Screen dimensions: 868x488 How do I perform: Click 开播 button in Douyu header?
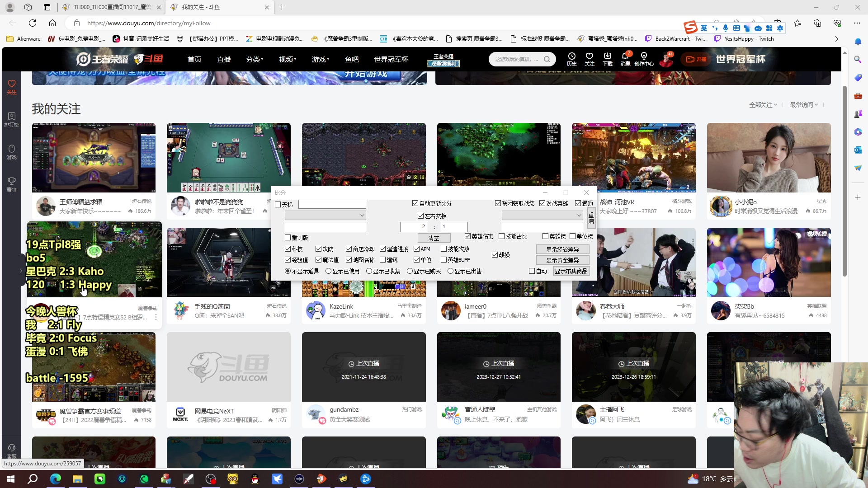696,59
